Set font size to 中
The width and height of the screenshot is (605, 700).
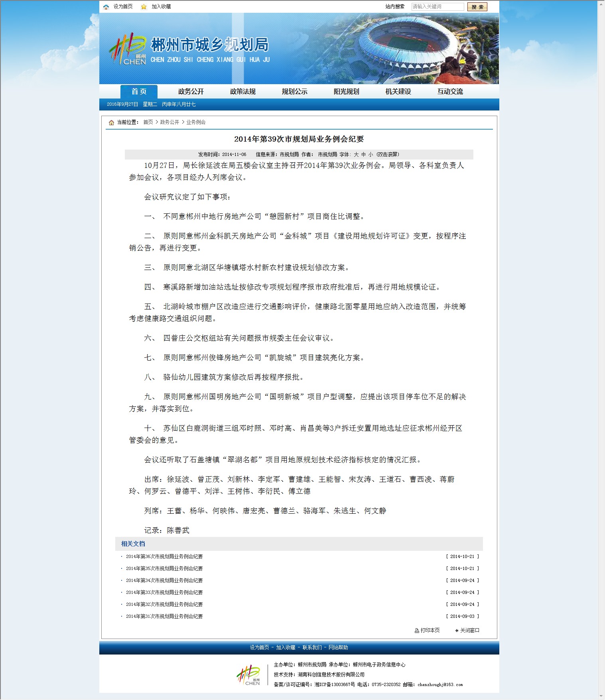363,155
